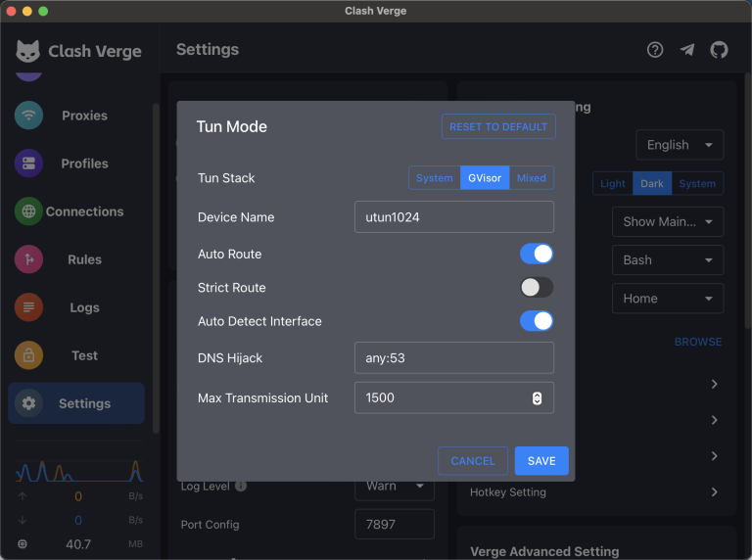Viewport: 752px width, 560px height.
Task: Click the Port Config 7897 field
Action: pos(395,524)
